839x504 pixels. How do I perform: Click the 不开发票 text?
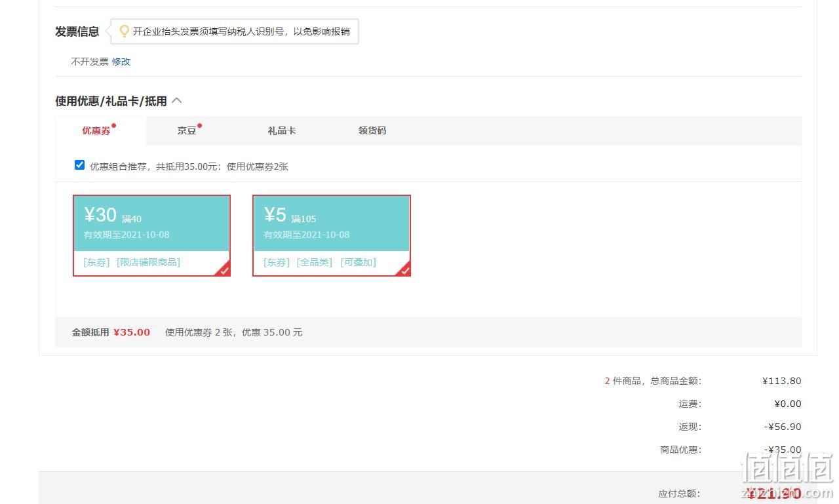click(90, 62)
